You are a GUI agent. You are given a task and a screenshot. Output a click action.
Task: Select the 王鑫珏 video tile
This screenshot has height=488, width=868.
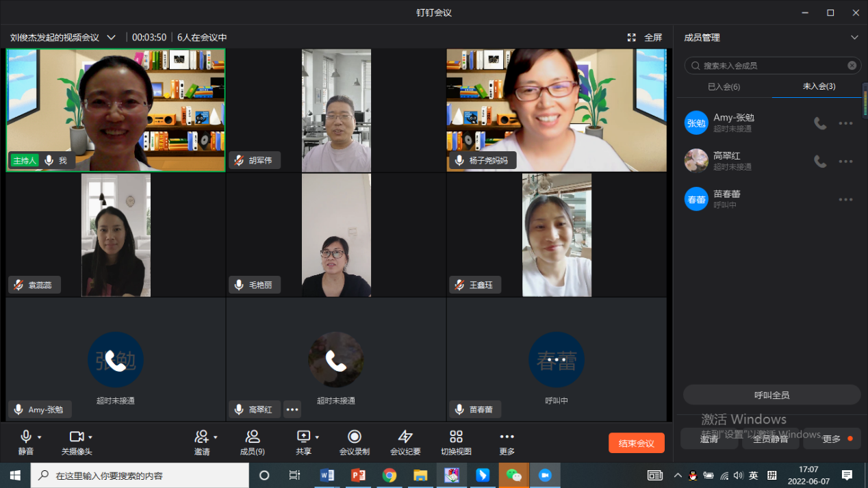[x=557, y=235]
